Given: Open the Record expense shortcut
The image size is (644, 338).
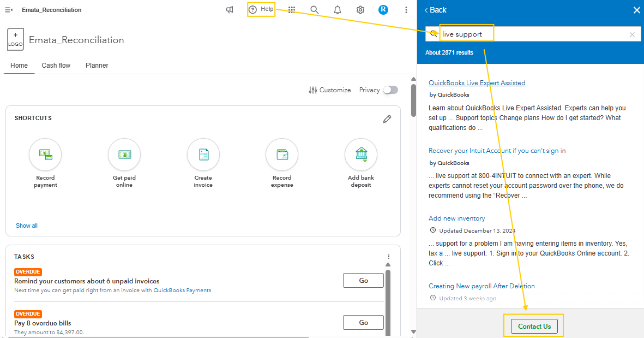Looking at the screenshot, I should click(x=282, y=163).
